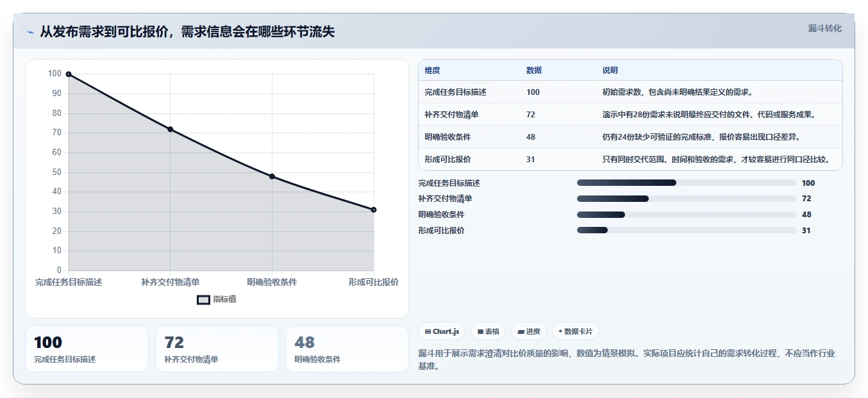
Task: Click the description starting 初始需求数
Action: click(678, 92)
